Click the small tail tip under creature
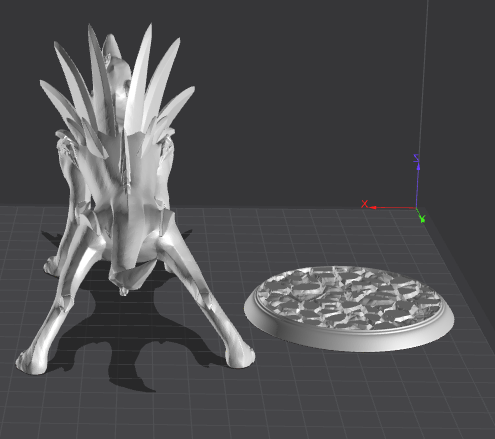 124,291
